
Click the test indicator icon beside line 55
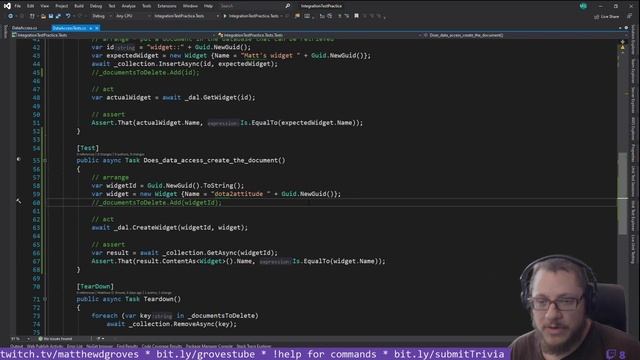(19, 159)
